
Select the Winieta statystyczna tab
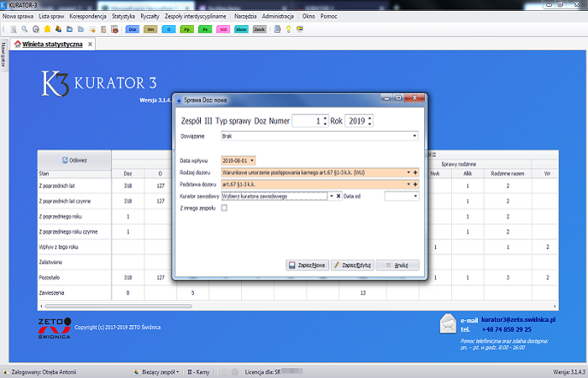[52, 45]
